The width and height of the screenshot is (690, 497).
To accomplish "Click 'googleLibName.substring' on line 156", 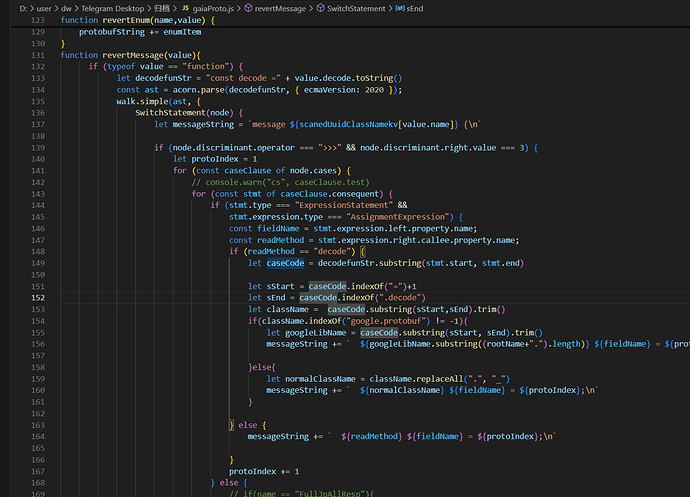I will tap(421, 344).
